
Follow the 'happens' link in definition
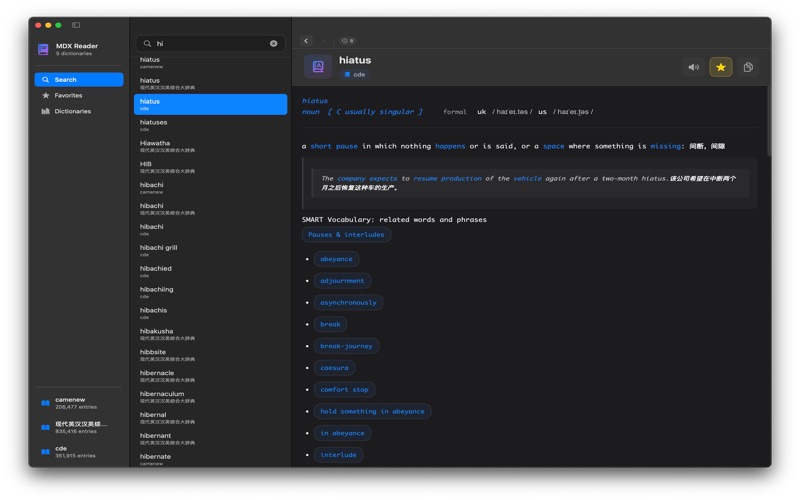tap(450, 146)
